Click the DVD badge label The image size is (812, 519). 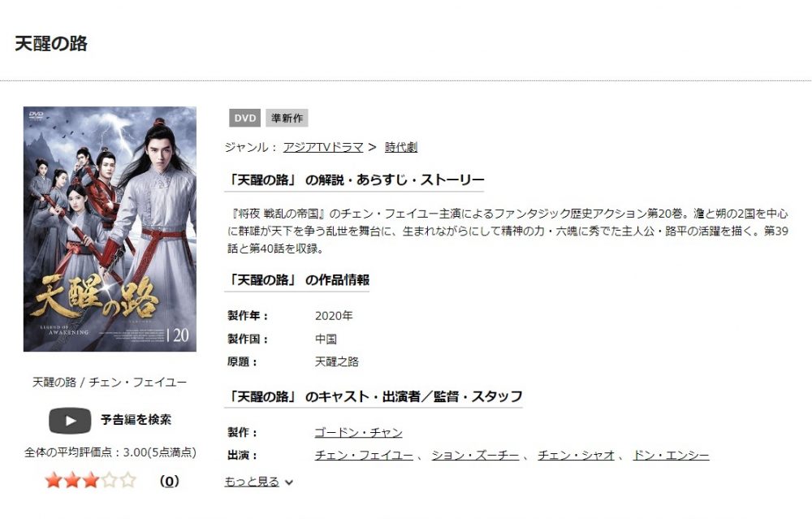tap(245, 118)
